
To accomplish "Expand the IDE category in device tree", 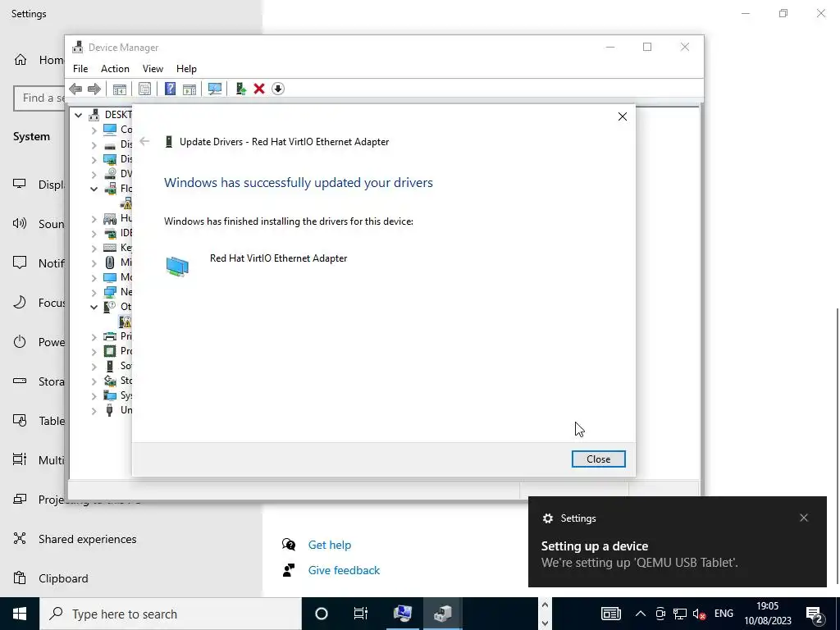I will pos(94,233).
